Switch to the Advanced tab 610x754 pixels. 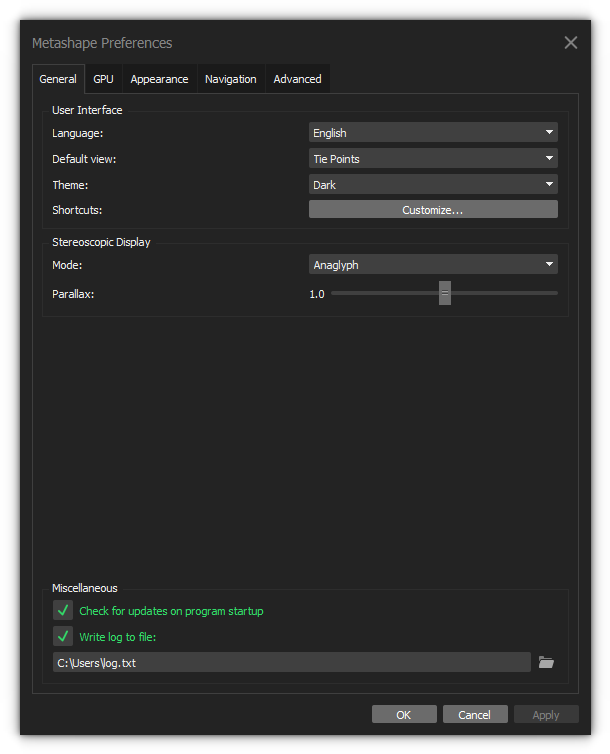(297, 79)
